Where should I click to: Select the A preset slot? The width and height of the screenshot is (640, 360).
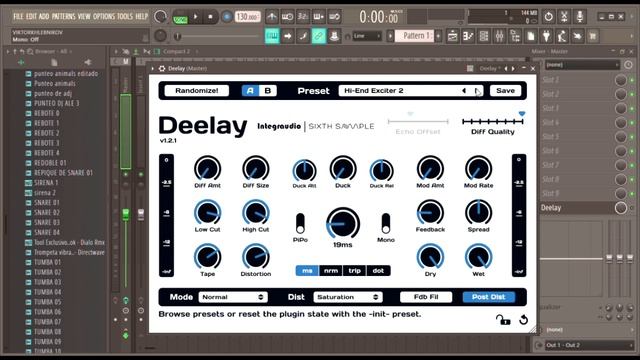250,91
